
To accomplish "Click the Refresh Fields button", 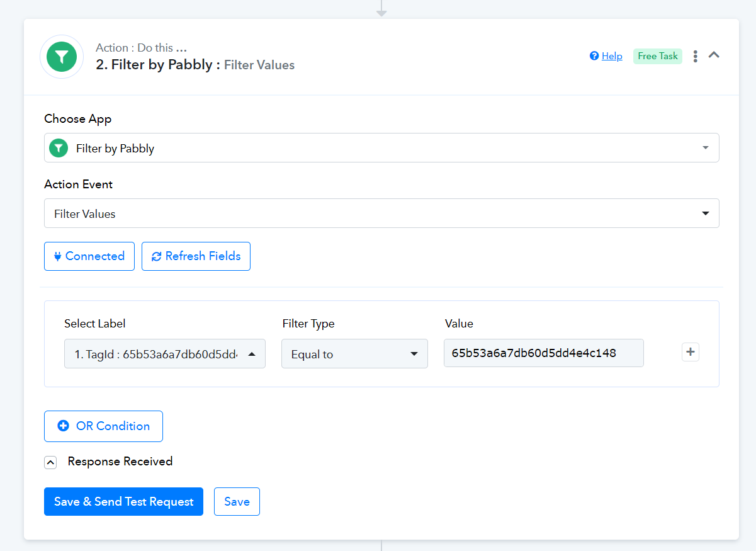I will click(196, 256).
